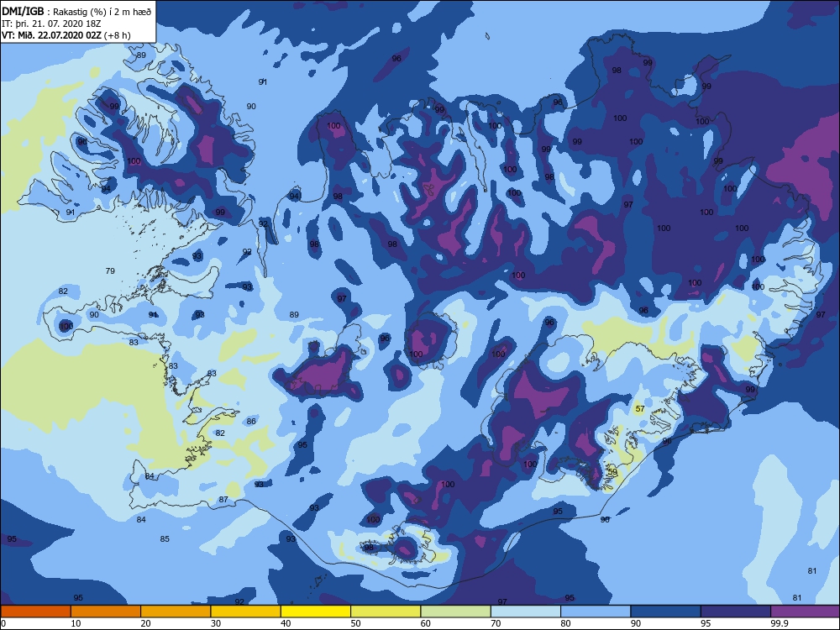Click the 20–30 legend color swatch
The width and height of the screenshot is (840, 630).
176,612
